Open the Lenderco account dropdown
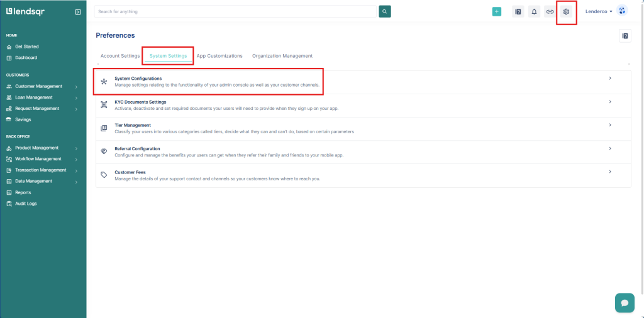The width and height of the screenshot is (644, 318). click(598, 11)
